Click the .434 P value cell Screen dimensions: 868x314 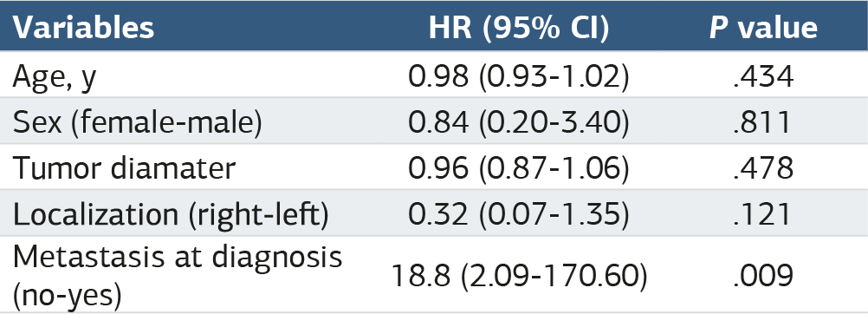pyautogui.click(x=763, y=77)
